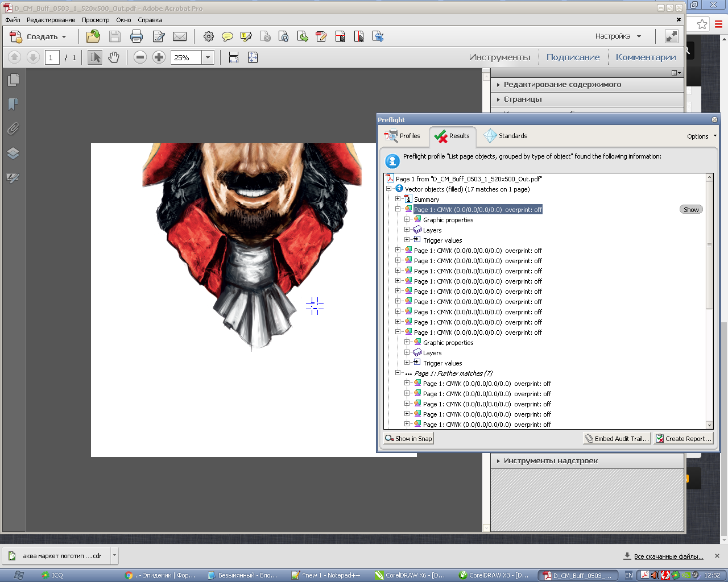Open the Layers panel in sidebar
Screen dimensions: 728x582
(x=13, y=153)
